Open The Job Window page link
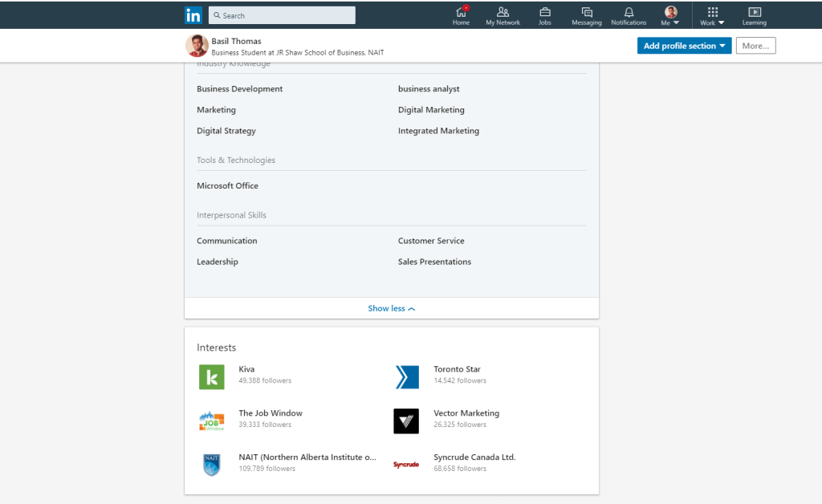This screenshot has width=822, height=504. [271, 413]
